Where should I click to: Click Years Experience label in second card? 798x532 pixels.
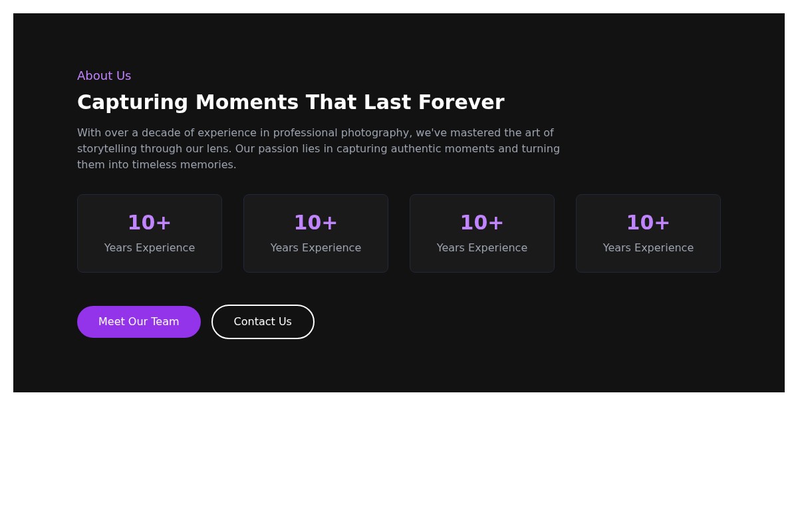tap(316, 248)
